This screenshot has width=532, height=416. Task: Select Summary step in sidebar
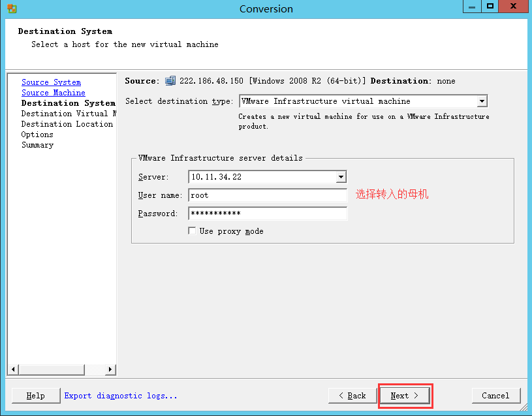[x=38, y=145]
